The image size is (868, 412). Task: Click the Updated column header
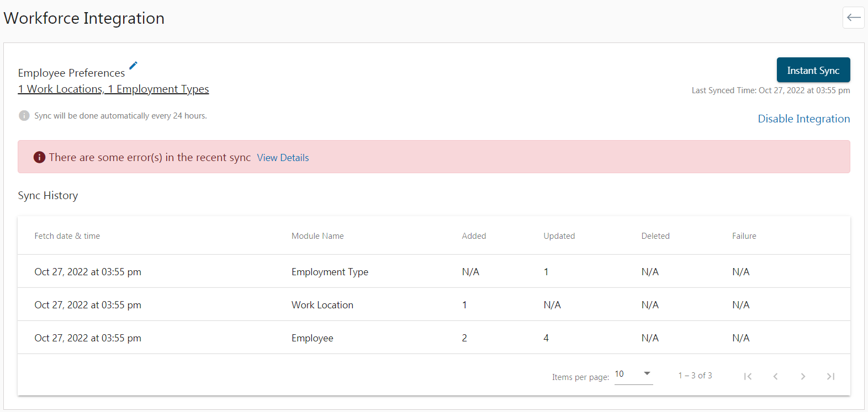(x=559, y=236)
